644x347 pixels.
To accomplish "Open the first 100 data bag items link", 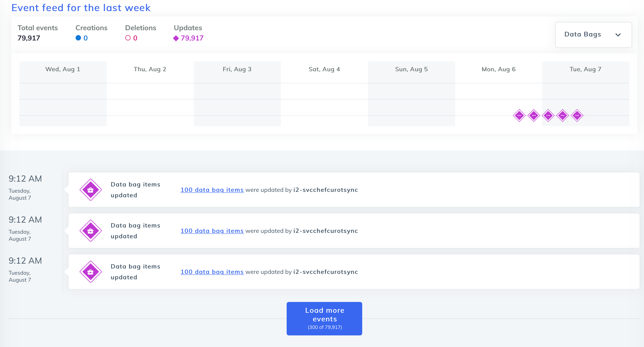I will (212, 190).
